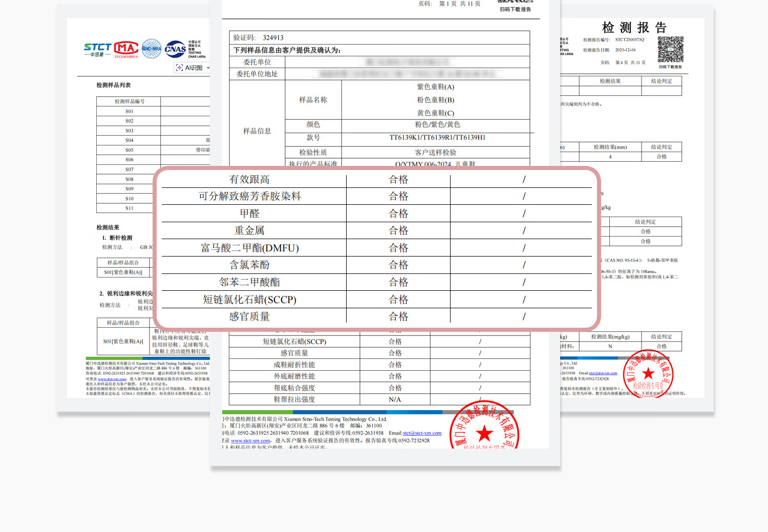The width and height of the screenshot is (768, 532).
Task: Click report number STCT2500573Q
Action: tap(630, 40)
